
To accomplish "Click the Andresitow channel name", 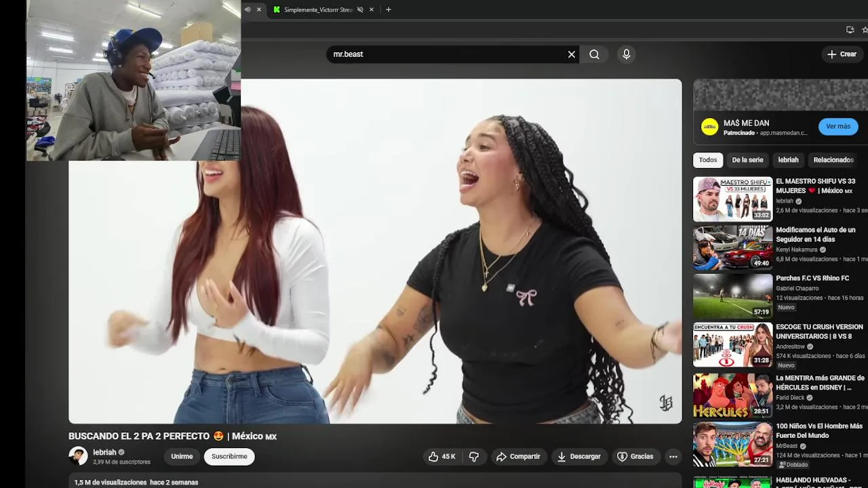I will [x=791, y=346].
